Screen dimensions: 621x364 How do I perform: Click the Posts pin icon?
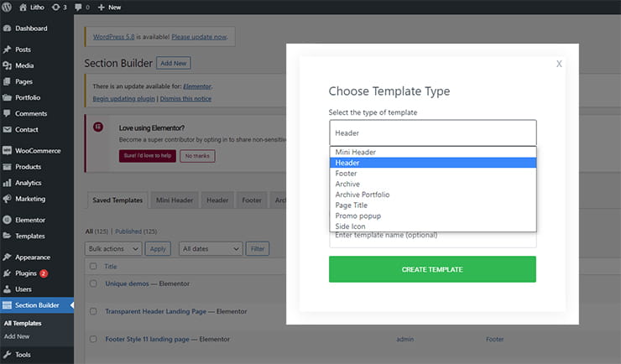point(8,49)
